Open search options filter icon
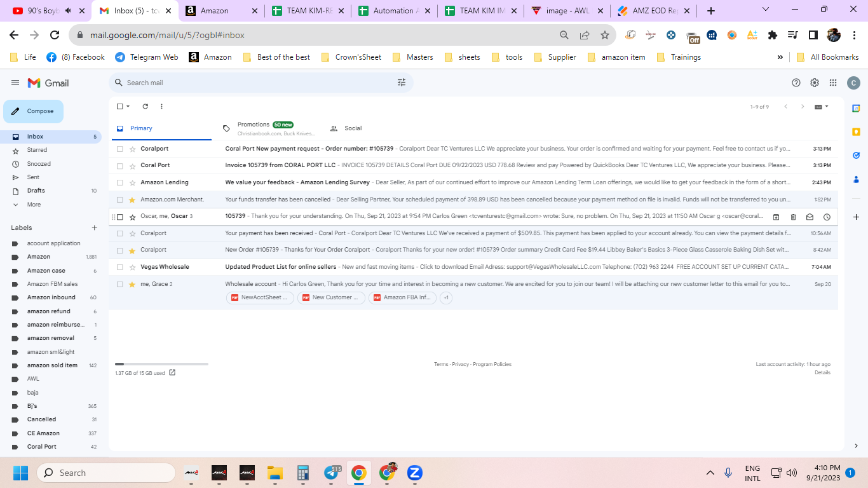Viewport: 868px width, 488px height. click(402, 83)
